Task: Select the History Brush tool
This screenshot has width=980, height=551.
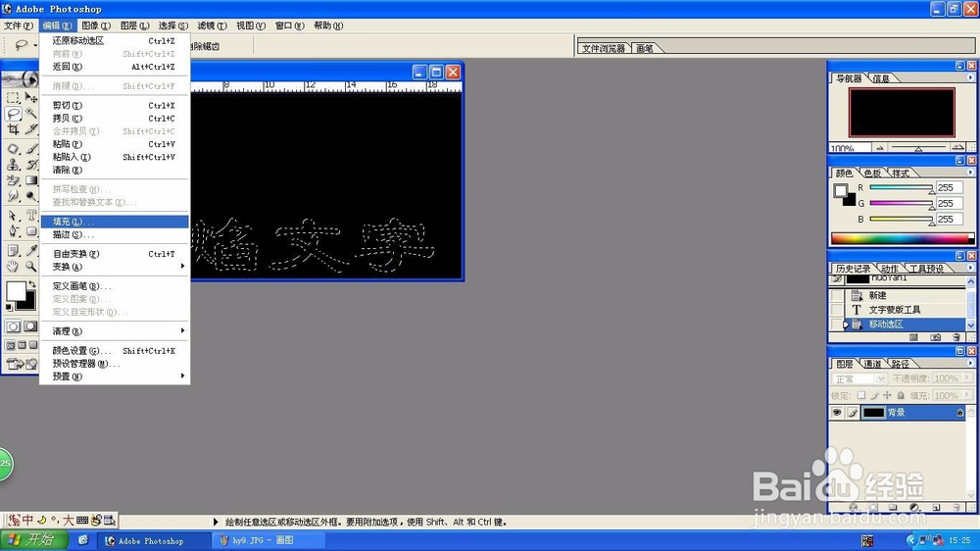Action: coord(30,165)
